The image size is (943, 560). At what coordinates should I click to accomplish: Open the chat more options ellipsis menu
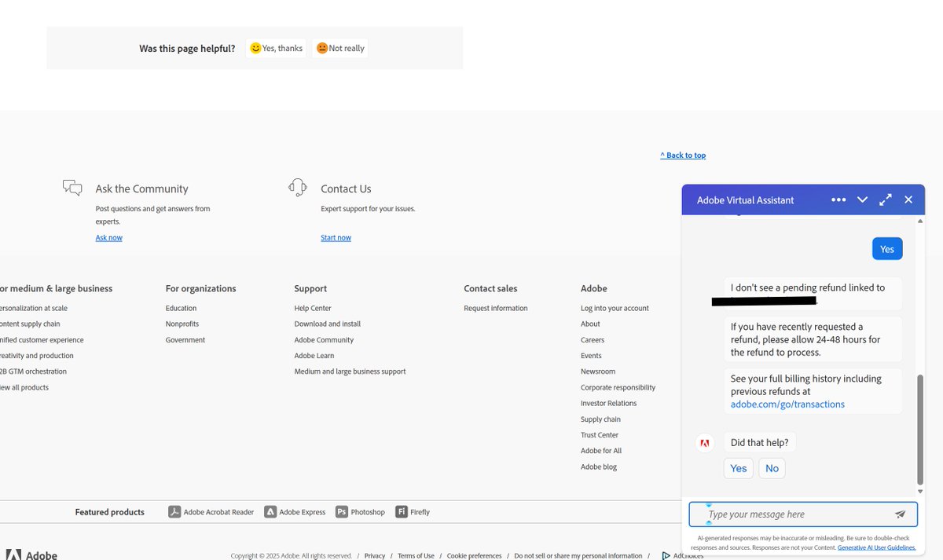point(838,199)
